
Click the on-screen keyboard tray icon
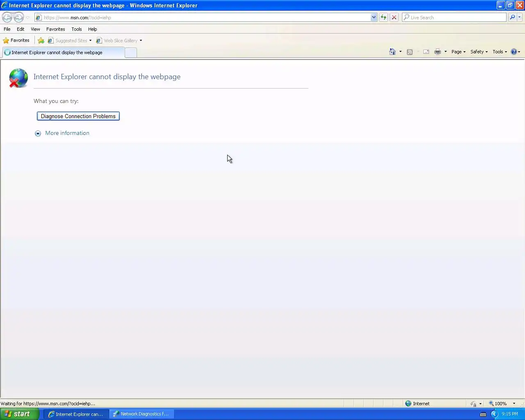pyautogui.click(x=483, y=414)
